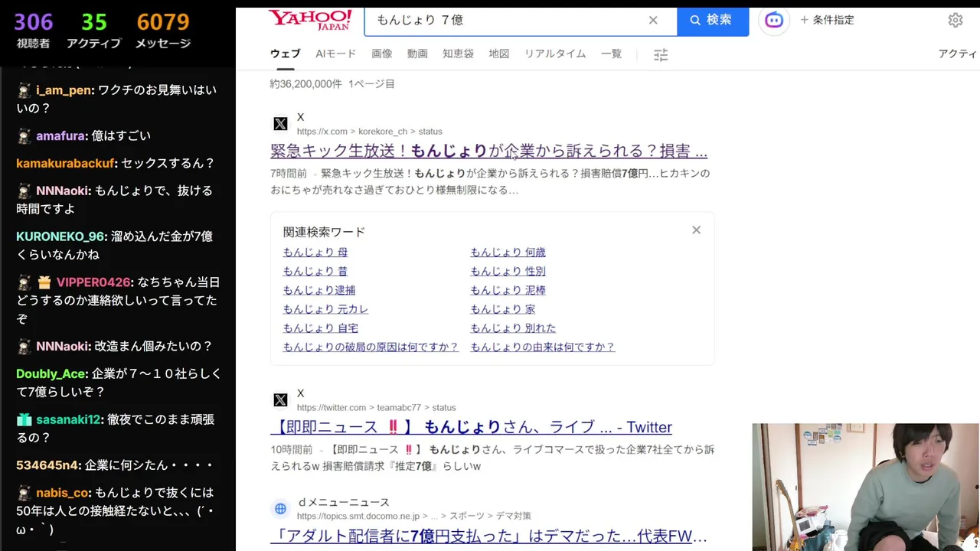Click もんじょりの破局の原因は何ですか？ link
The image size is (980, 551).
pos(371,347)
